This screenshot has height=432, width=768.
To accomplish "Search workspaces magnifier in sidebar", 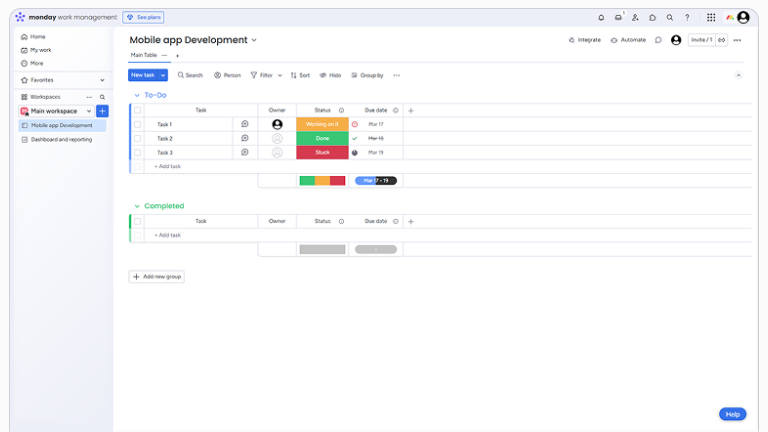I will [x=102, y=97].
